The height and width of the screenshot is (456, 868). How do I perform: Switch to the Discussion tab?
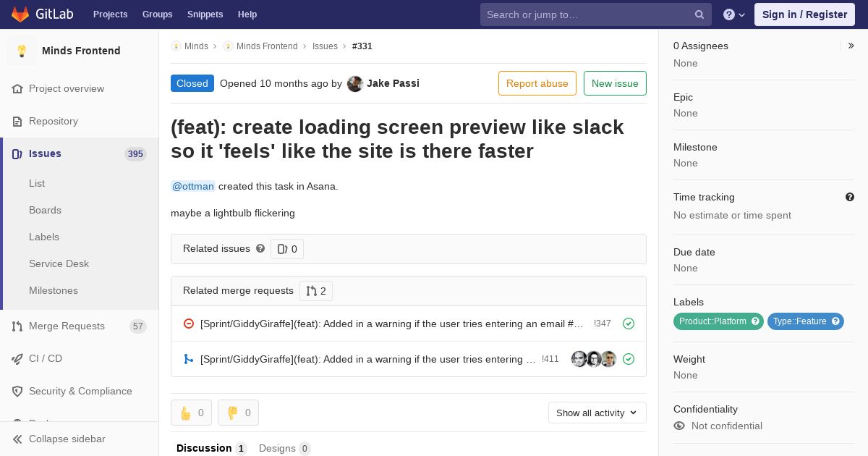tap(212, 448)
